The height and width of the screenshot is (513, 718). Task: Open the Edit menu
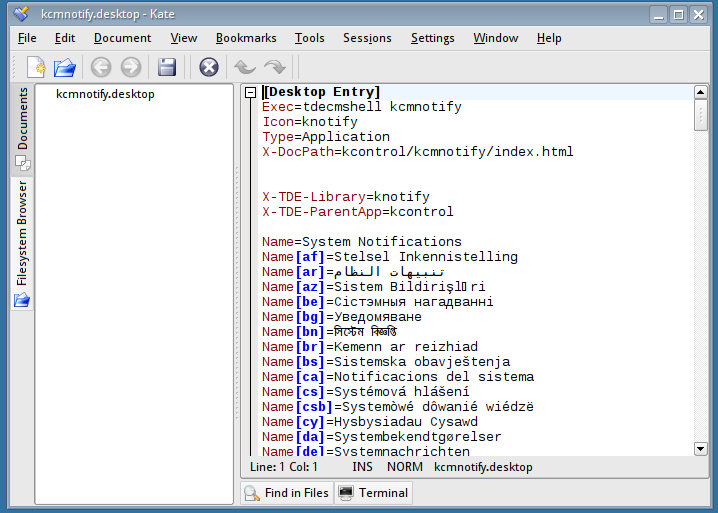click(65, 38)
